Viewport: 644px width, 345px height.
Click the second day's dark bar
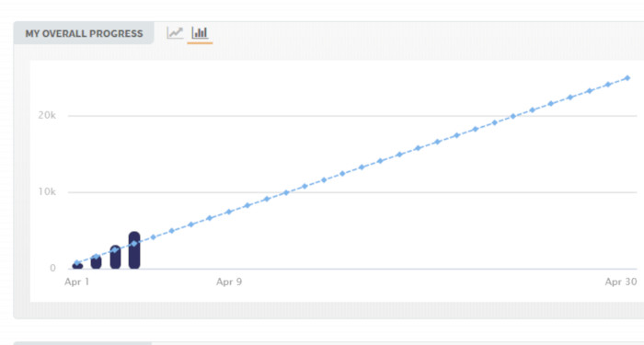click(x=96, y=262)
